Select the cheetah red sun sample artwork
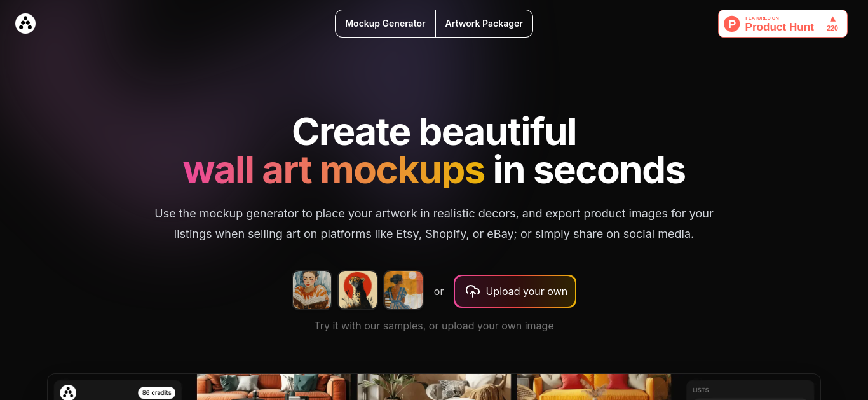Image resolution: width=868 pixels, height=400 pixels. [x=358, y=290]
